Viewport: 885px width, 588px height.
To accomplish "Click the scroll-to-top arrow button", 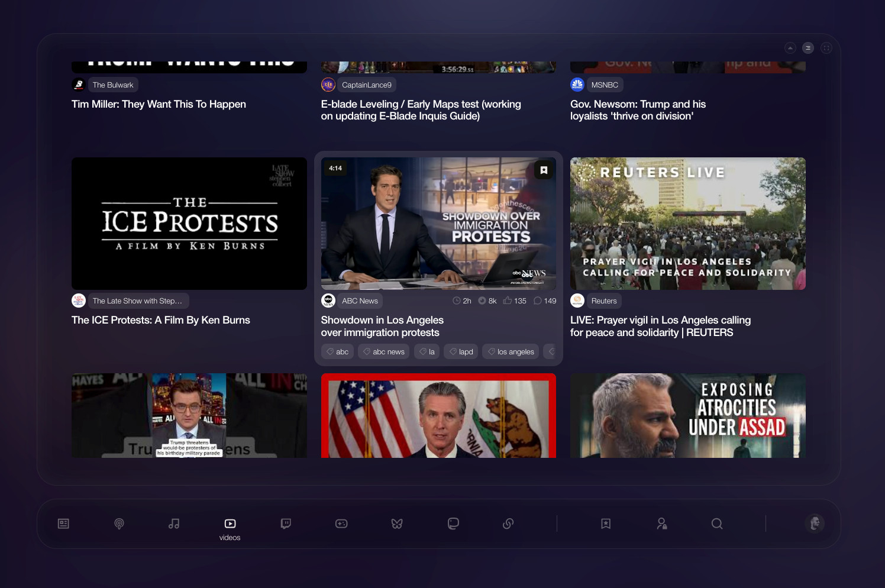I will [x=790, y=48].
